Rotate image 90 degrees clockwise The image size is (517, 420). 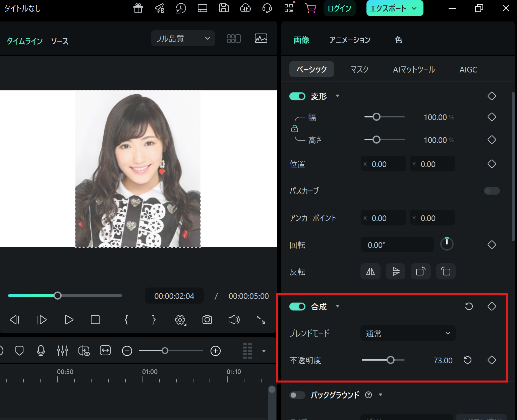coord(421,271)
